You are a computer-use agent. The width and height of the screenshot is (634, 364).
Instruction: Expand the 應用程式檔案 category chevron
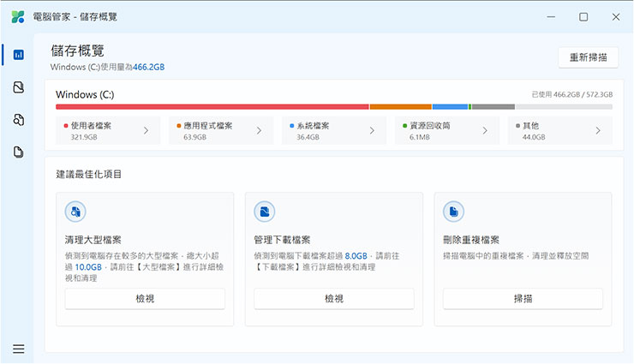click(x=259, y=131)
